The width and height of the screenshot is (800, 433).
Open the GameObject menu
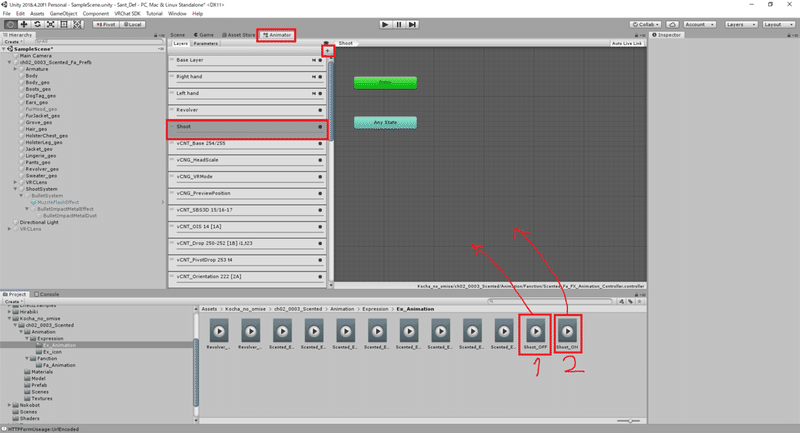(63, 14)
